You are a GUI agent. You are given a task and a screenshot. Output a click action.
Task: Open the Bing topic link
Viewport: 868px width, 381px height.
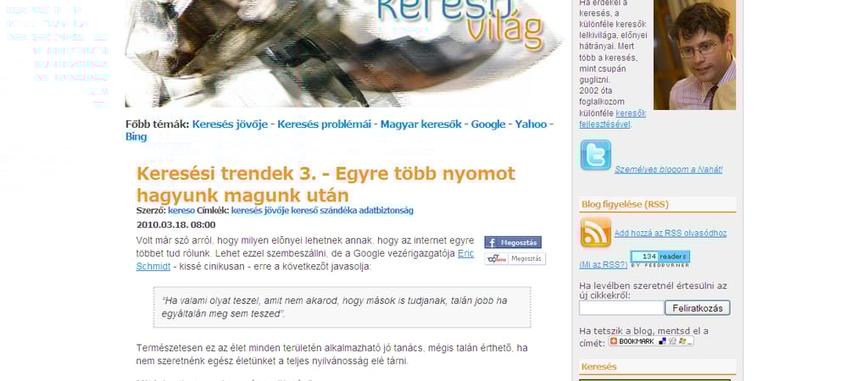click(x=136, y=136)
